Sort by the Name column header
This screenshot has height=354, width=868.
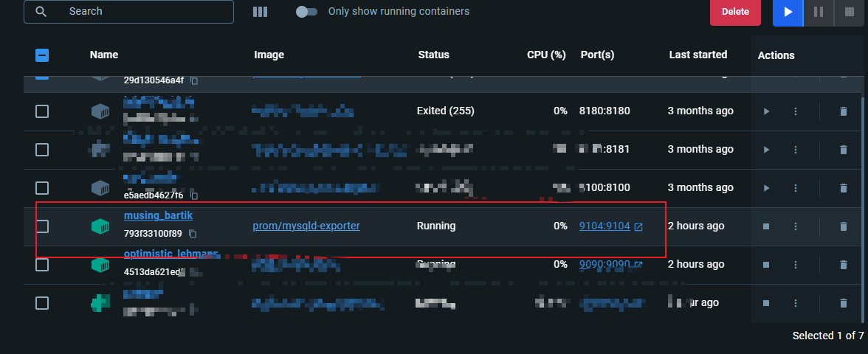[x=104, y=55]
